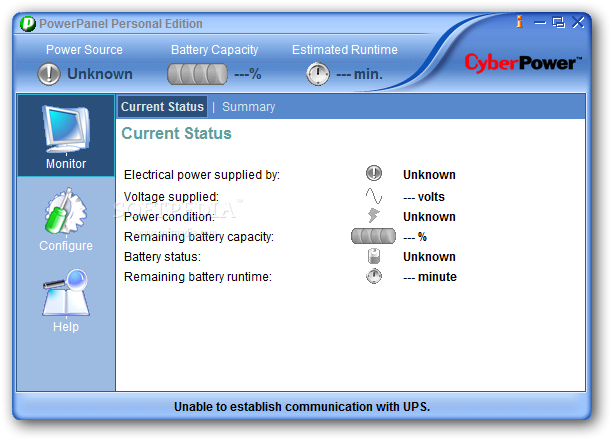Click the info icon in title bar
The height and width of the screenshot is (440, 612).
tap(519, 22)
